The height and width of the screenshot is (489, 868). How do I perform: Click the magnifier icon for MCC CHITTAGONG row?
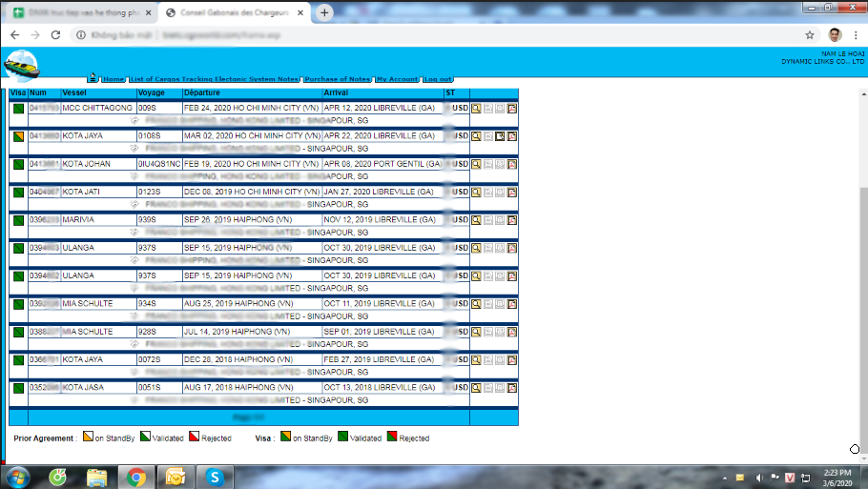tap(476, 109)
